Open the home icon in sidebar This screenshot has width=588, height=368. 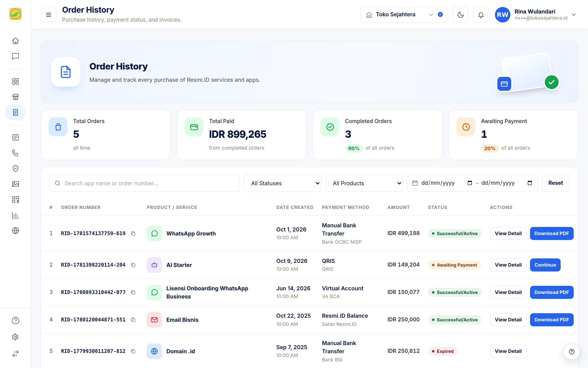(15, 41)
